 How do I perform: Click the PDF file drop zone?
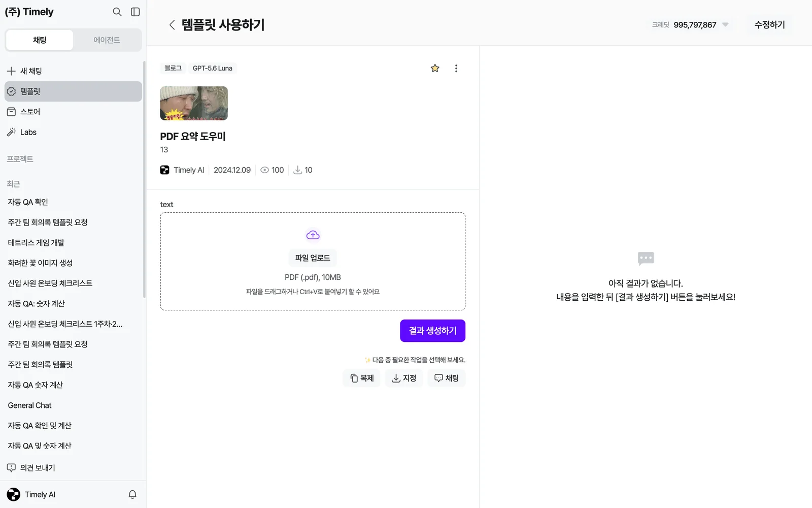pyautogui.click(x=313, y=261)
